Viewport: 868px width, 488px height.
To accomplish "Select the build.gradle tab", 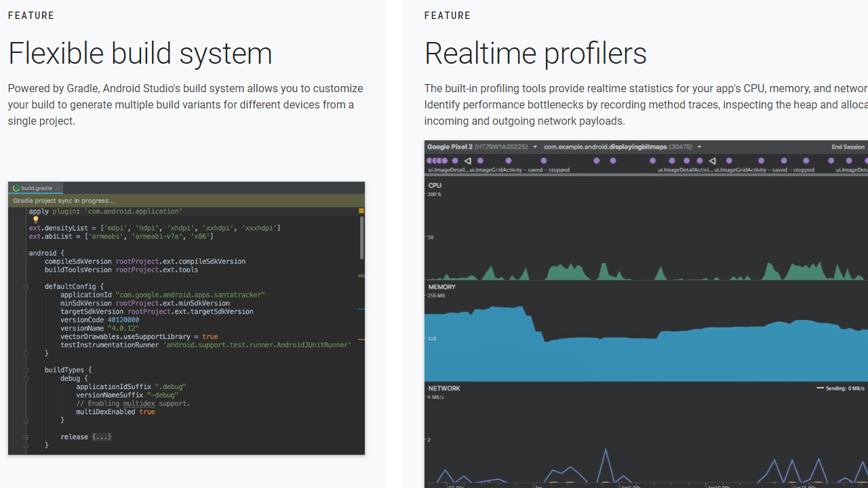I will (37, 188).
